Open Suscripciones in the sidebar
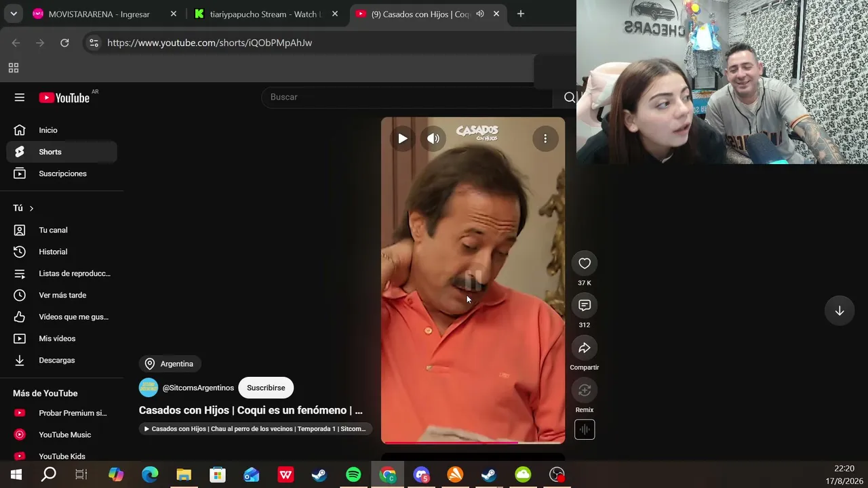 click(62, 174)
